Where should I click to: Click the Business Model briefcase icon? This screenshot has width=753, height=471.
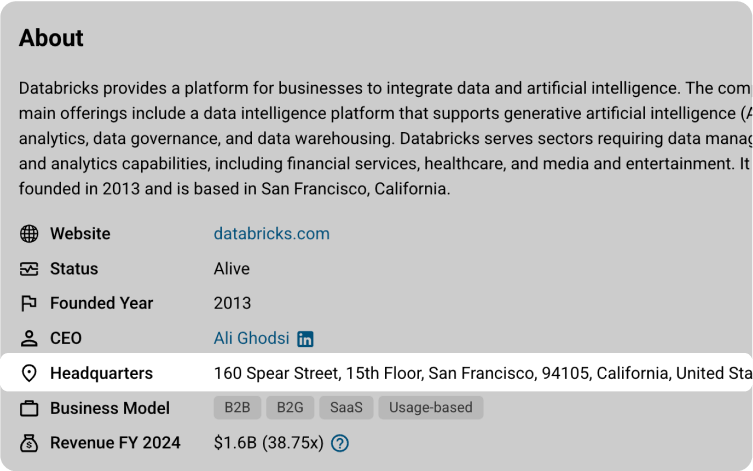[x=29, y=408]
